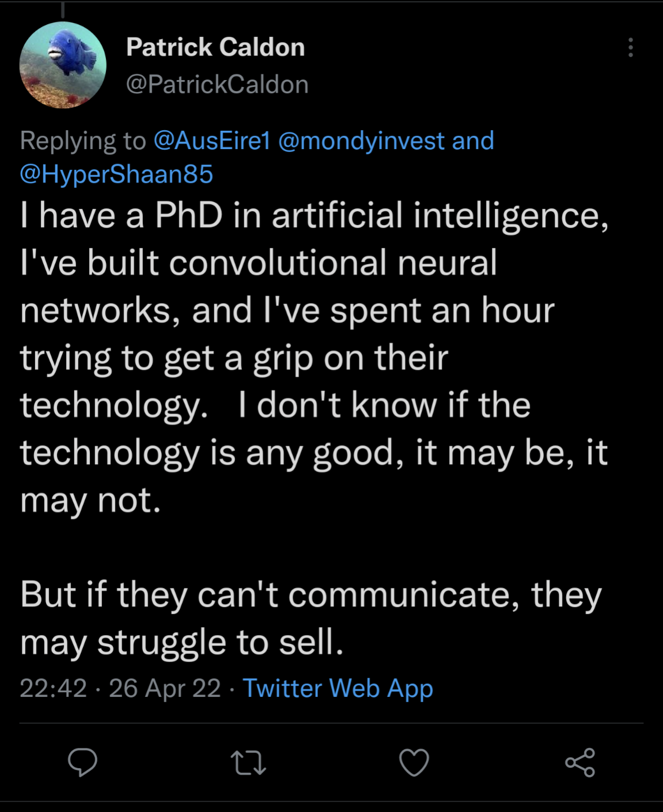Click the display name Patrick Caldon
Viewport: 663px width, 812px height.
215,47
